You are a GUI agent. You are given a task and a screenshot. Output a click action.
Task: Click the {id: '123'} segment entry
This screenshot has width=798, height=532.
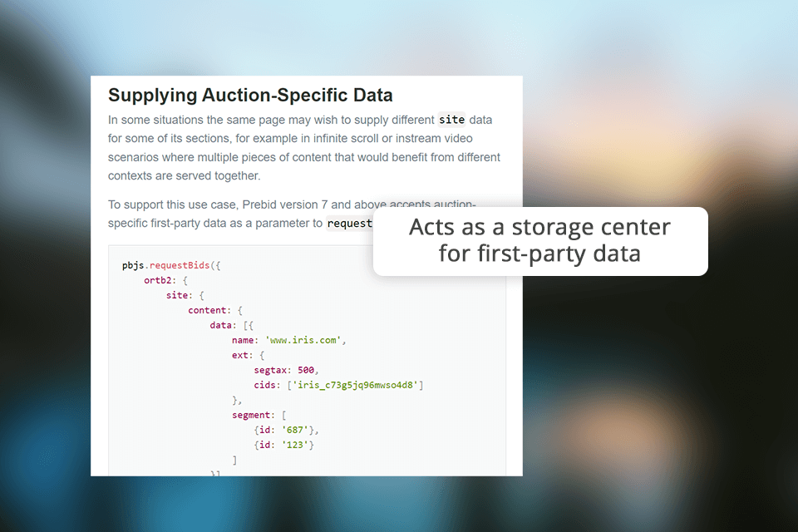coord(286,445)
